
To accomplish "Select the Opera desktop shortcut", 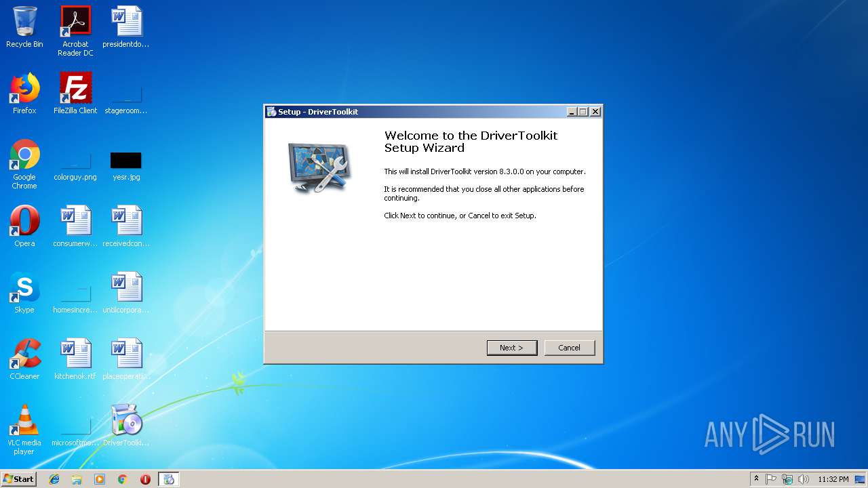I will [24, 226].
